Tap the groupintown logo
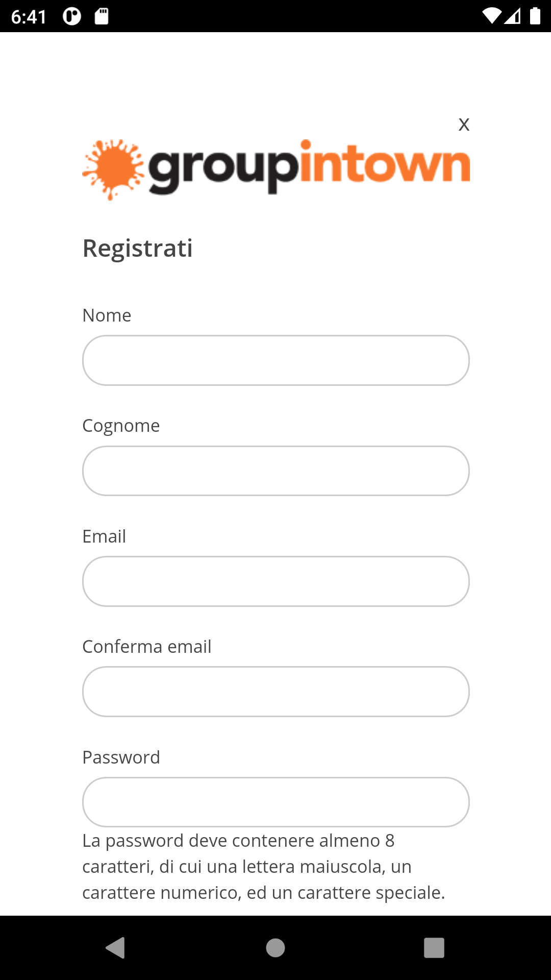Screen dimensions: 551x980 click(x=276, y=168)
